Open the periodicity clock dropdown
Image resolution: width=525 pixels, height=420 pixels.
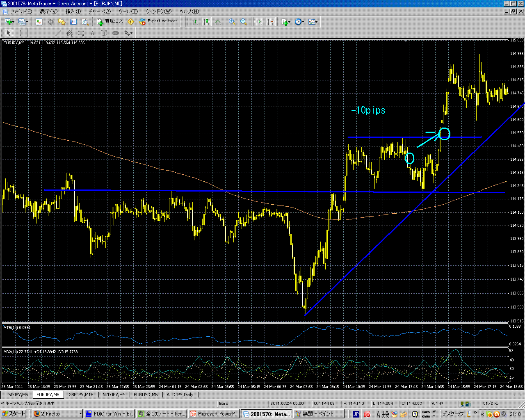tap(299, 22)
